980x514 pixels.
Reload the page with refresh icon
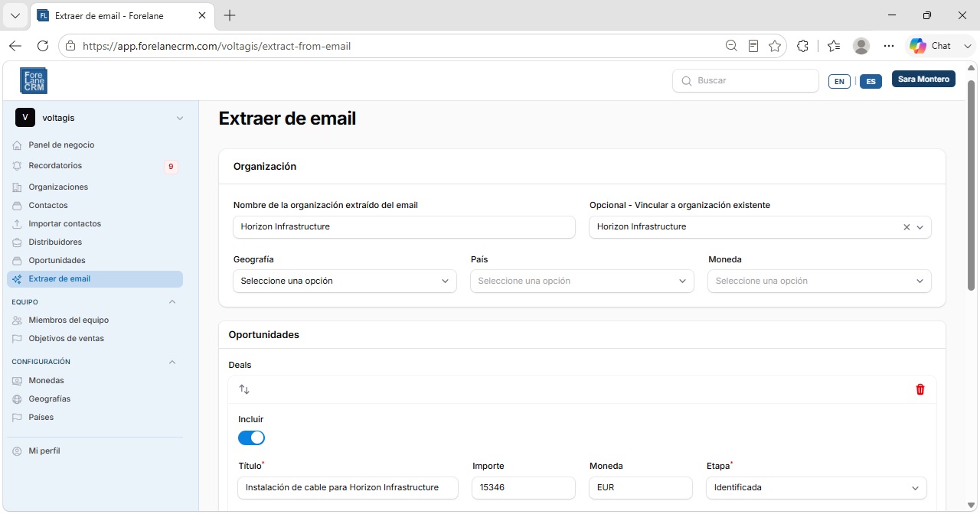(43, 46)
